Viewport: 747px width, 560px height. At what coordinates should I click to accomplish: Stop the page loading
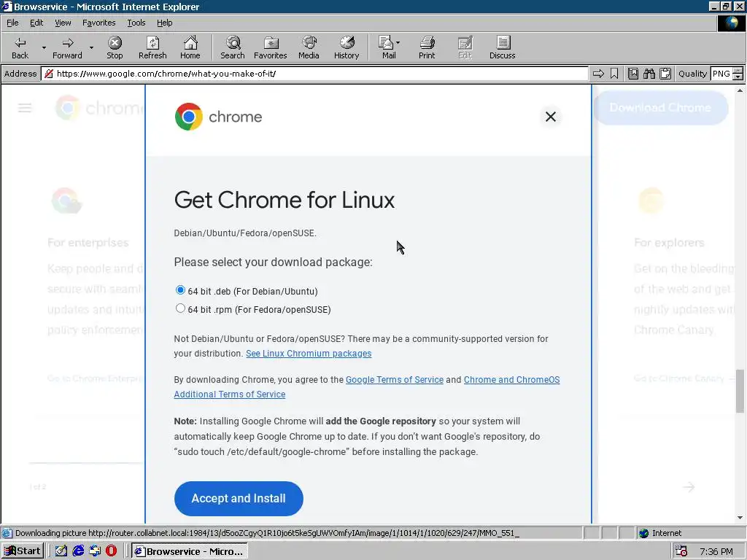click(115, 47)
